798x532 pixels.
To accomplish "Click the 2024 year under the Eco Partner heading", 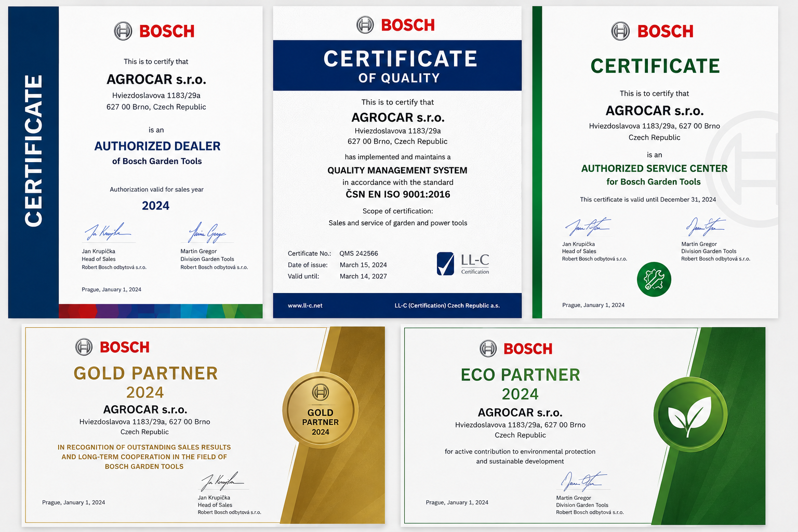I will point(521,394).
